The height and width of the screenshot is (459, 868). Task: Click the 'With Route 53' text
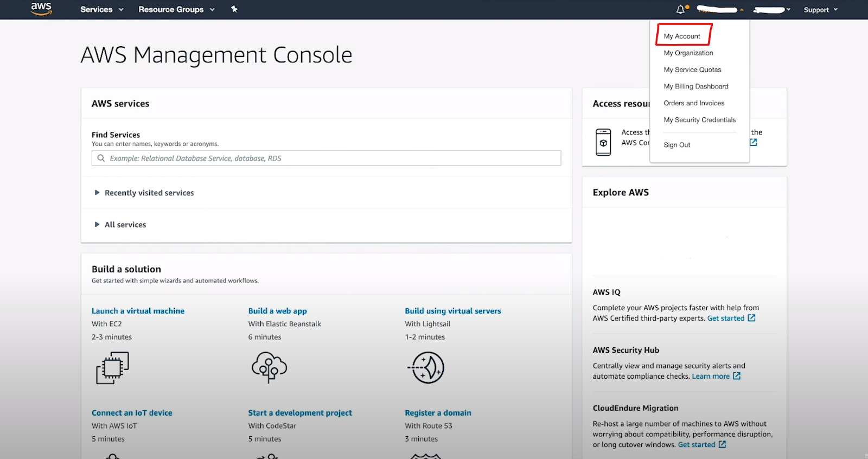click(x=429, y=426)
